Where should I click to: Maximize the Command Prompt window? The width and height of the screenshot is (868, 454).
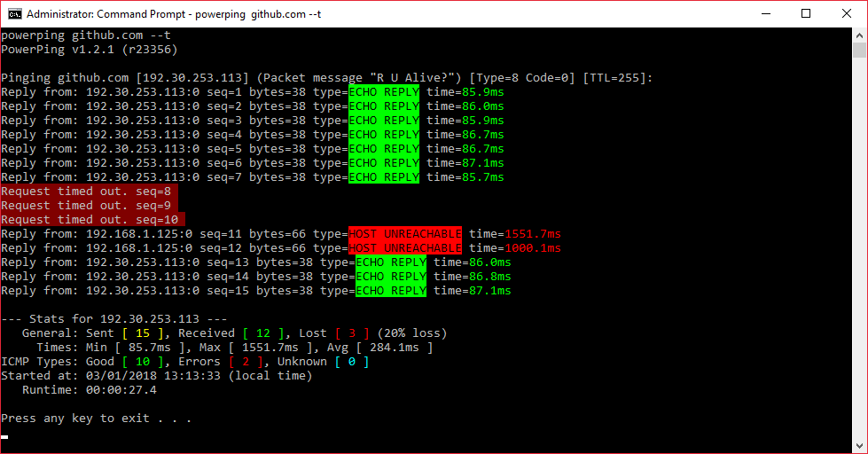click(x=806, y=14)
